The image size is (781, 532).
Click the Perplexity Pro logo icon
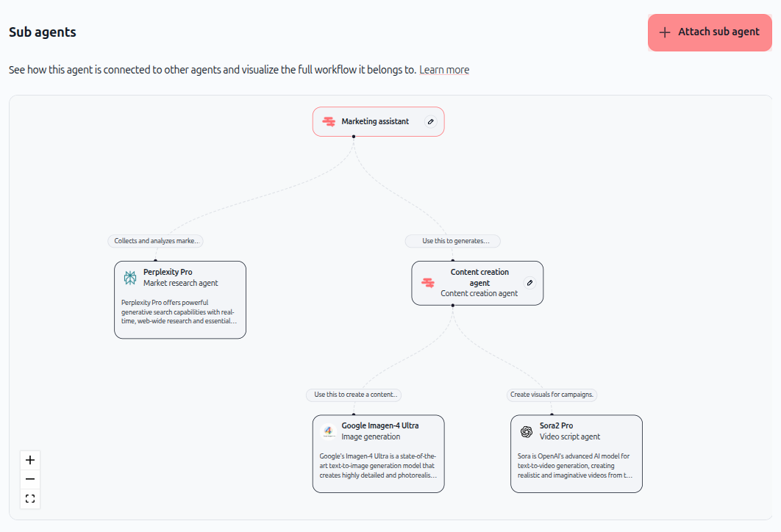click(x=130, y=278)
